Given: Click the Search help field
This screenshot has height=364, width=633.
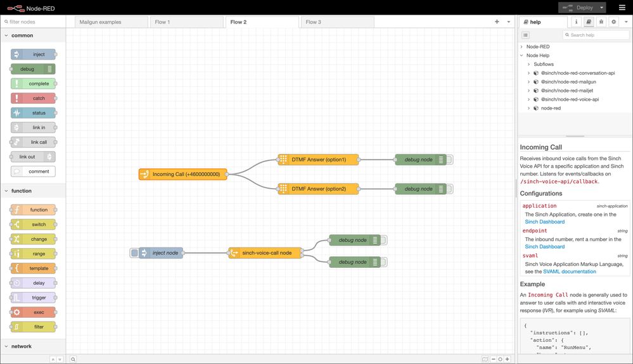Looking at the screenshot, I should (x=596, y=35).
